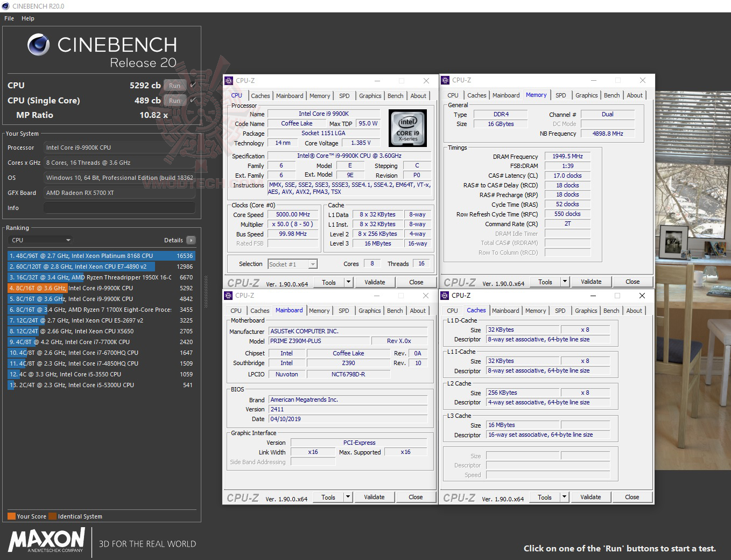Click the CPU-Z icon in the Caches window titlebar
The height and width of the screenshot is (560, 731).
pyautogui.click(x=445, y=295)
